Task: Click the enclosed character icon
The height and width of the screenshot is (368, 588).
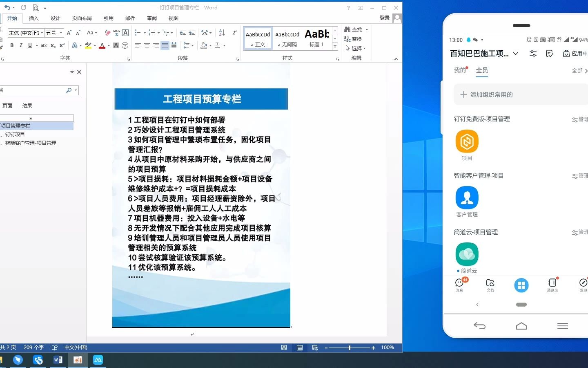Action: [125, 45]
